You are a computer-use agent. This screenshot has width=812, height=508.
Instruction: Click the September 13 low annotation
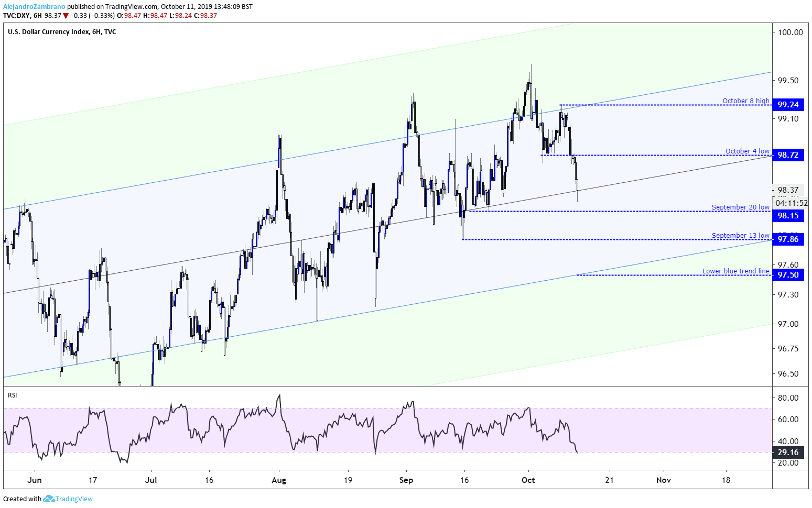(x=740, y=235)
